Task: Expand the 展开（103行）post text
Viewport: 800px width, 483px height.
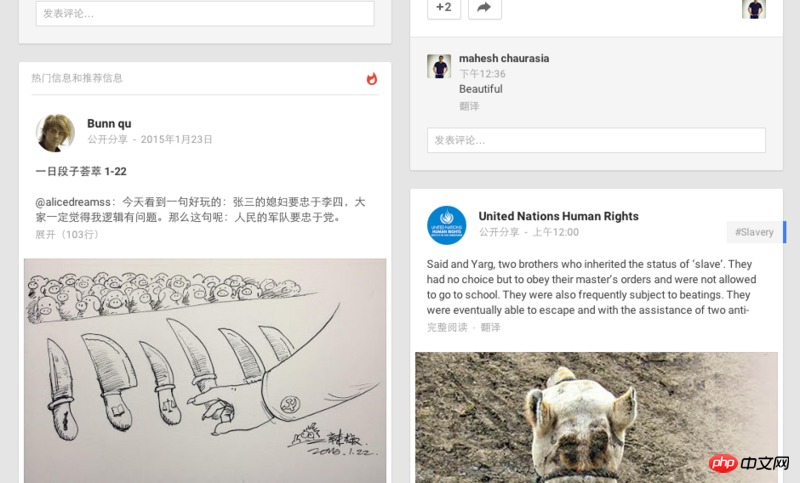Action: click(x=67, y=235)
